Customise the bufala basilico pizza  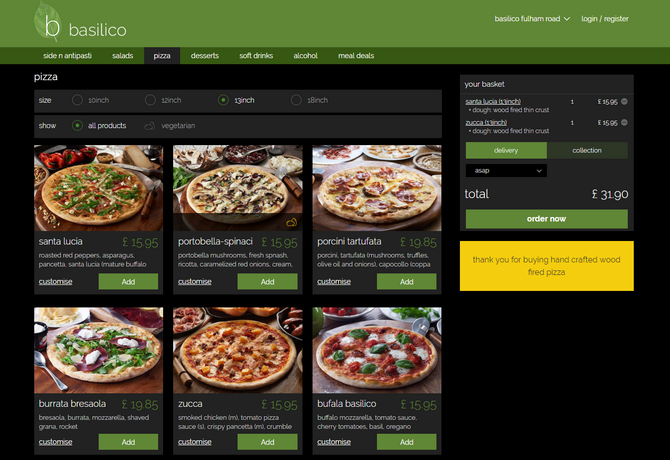coord(334,442)
